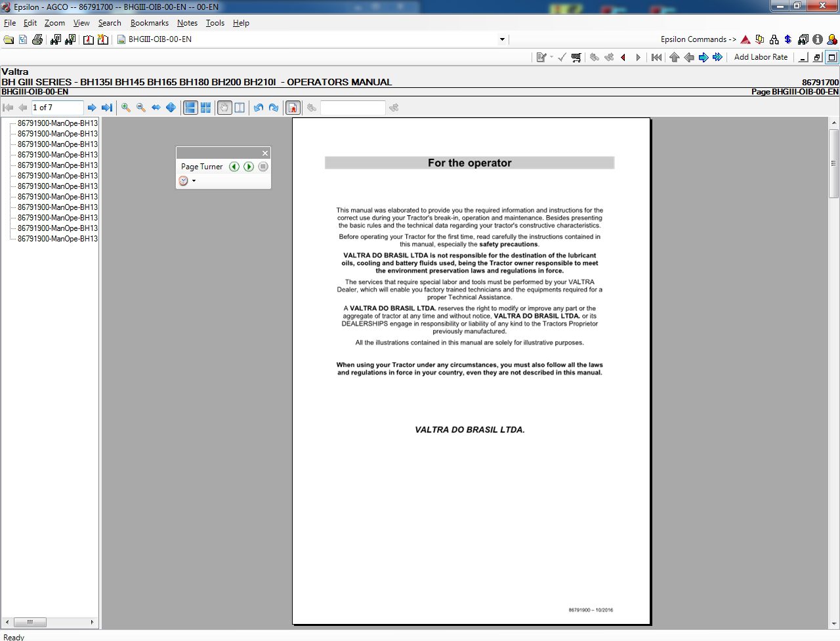Image resolution: width=840 pixels, height=641 pixels.
Task: Click Add Labor Rate button
Action: tap(761, 57)
